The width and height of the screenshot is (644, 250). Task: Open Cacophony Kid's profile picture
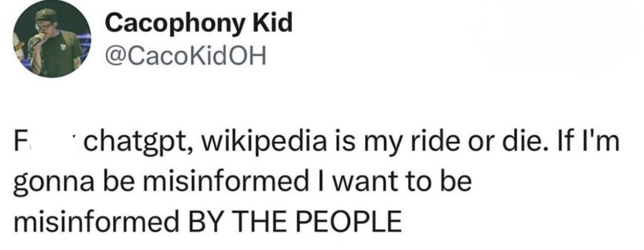[52, 39]
